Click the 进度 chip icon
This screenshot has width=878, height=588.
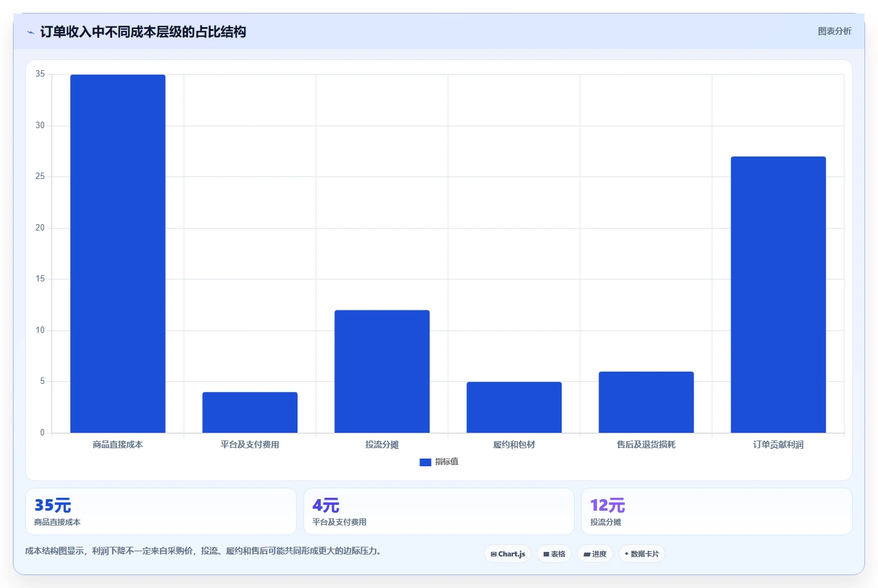tap(587, 554)
